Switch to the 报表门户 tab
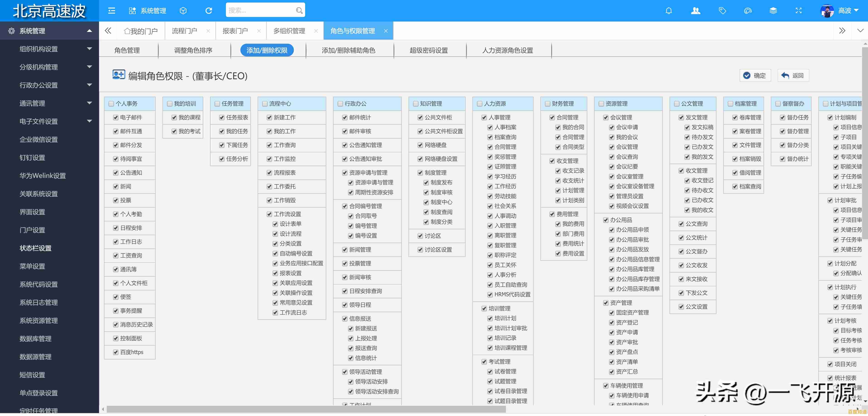 pos(235,31)
